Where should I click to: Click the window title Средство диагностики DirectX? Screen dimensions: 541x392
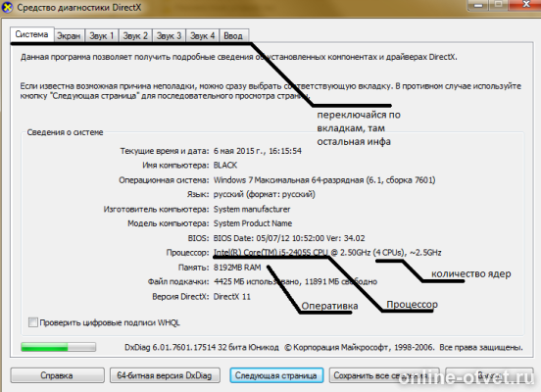coord(79,7)
